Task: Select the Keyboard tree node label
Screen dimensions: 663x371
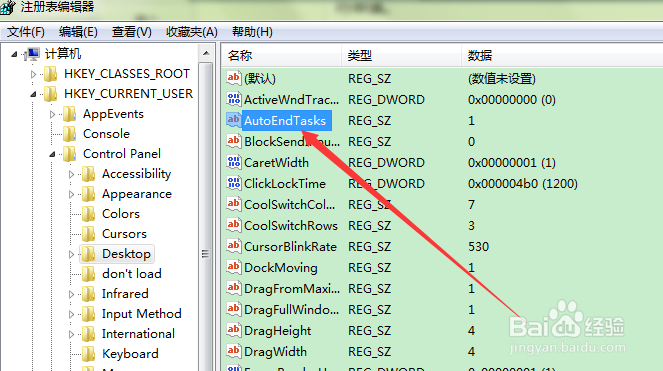Action: 130,354
